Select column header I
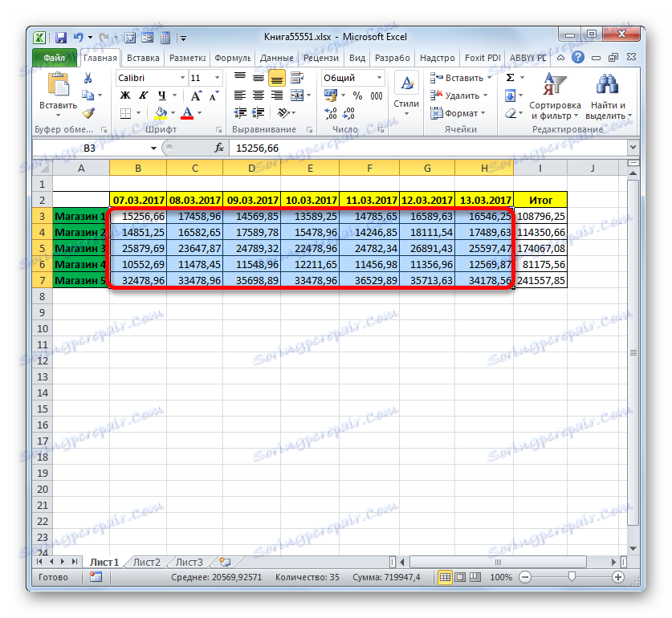This screenshot has width=672, height=618. tap(540, 168)
